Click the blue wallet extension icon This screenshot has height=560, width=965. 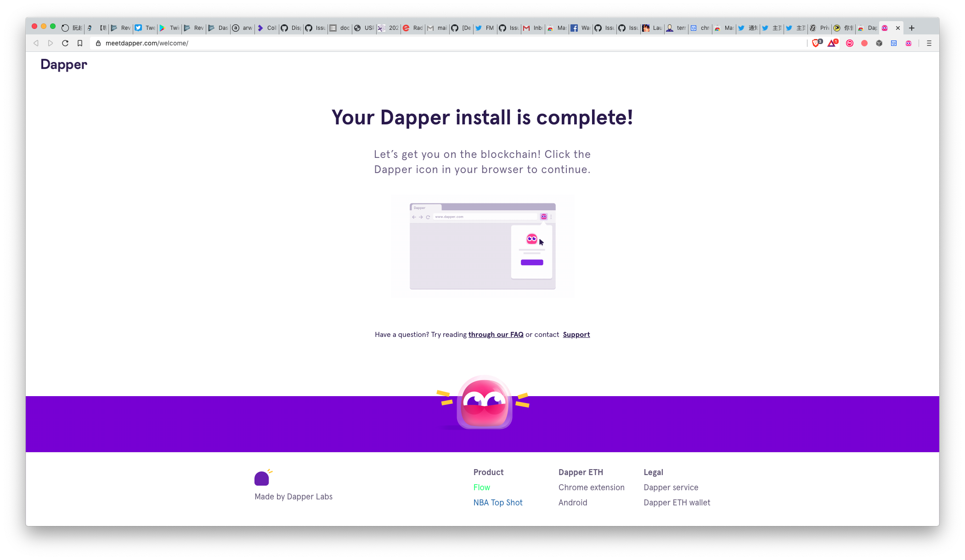pos(894,44)
